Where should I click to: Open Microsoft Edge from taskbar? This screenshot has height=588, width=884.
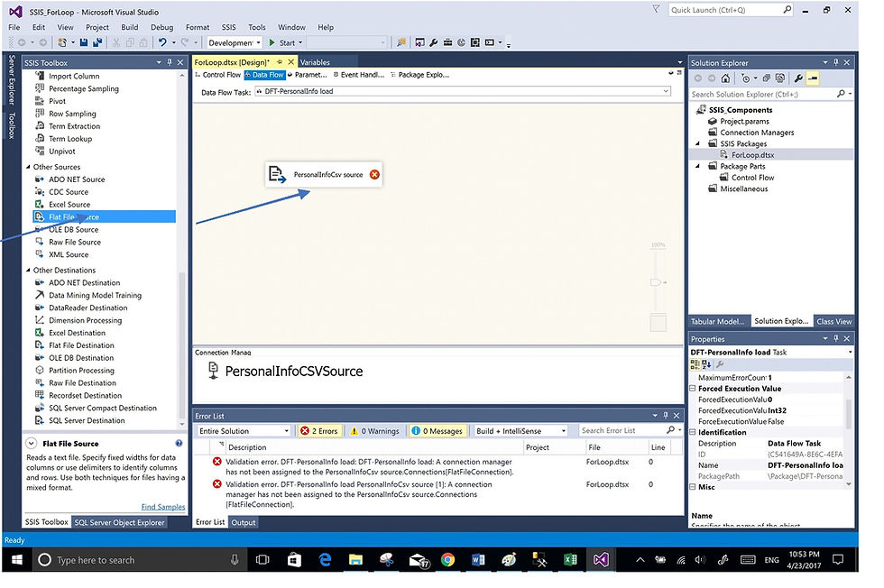coord(326,560)
